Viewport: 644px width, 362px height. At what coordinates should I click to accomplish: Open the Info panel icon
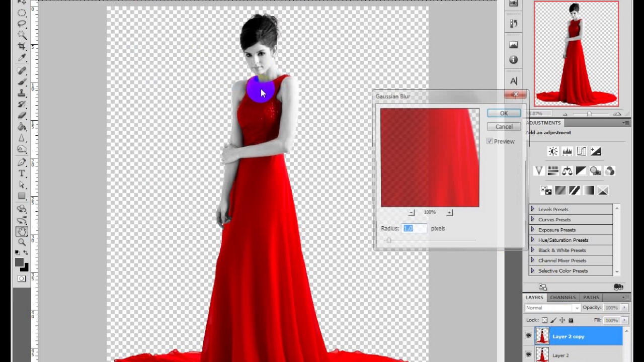pos(513,60)
